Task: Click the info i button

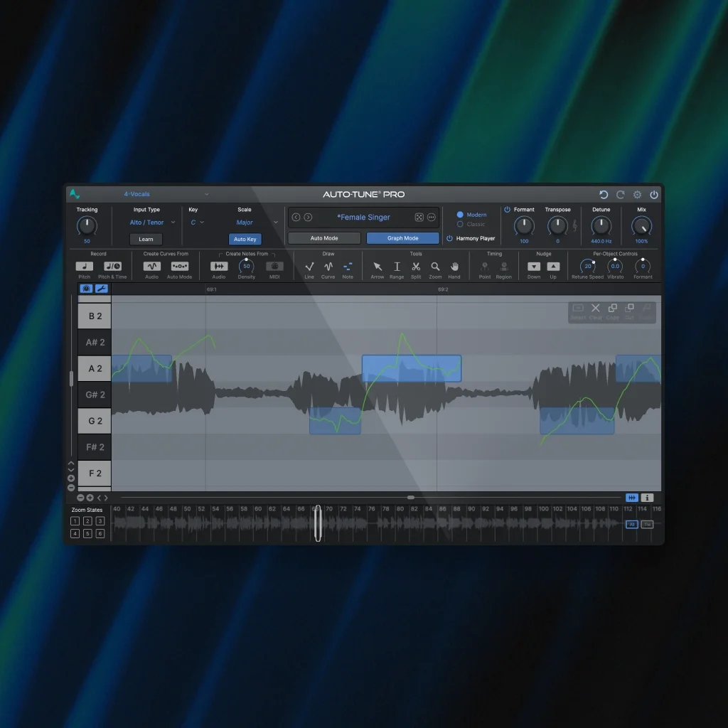Action: tap(647, 498)
